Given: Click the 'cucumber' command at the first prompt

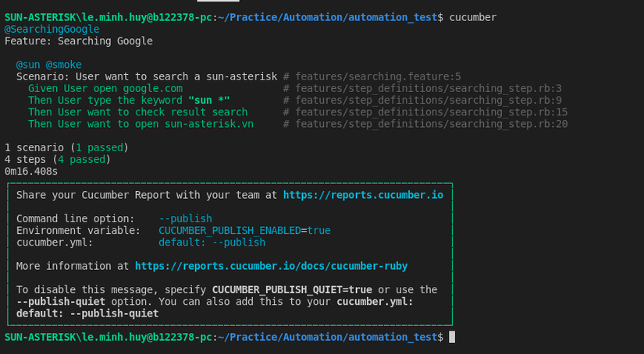Looking at the screenshot, I should click(473, 17).
